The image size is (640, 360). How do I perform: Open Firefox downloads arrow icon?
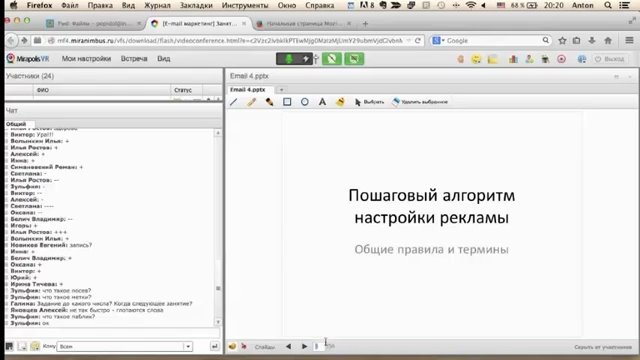[592, 40]
